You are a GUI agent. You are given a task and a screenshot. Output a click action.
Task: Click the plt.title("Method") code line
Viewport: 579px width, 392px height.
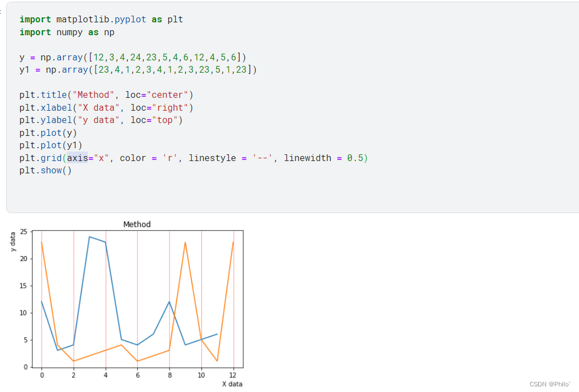(106, 95)
